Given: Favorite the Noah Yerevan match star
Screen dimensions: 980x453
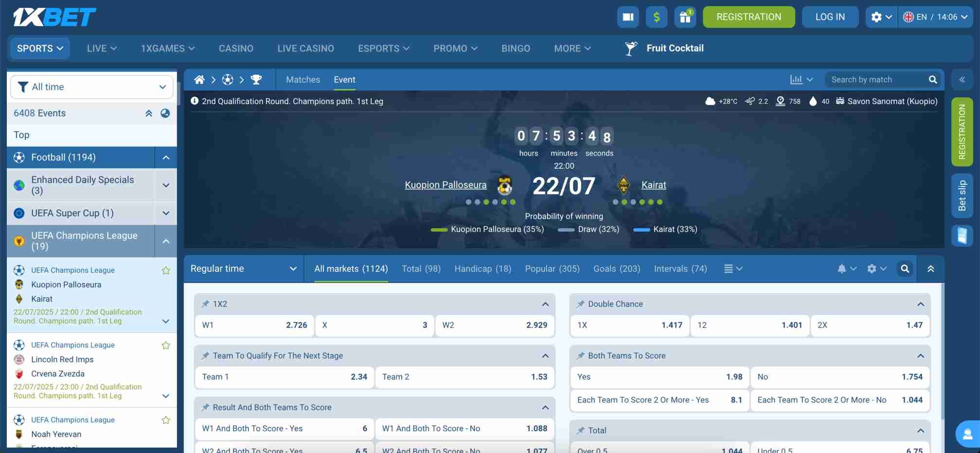Looking at the screenshot, I should point(166,420).
